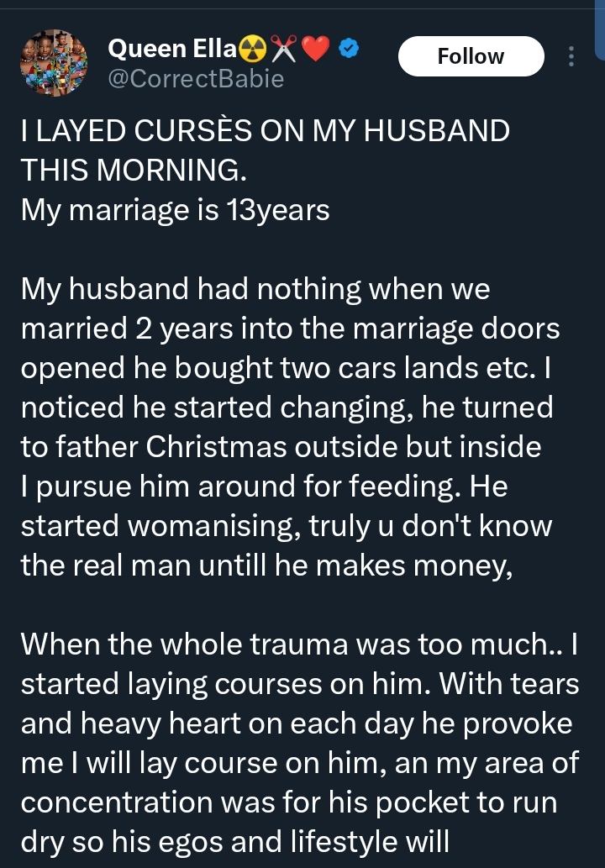Click the blue verified badge
605x868 pixels.
point(350,50)
